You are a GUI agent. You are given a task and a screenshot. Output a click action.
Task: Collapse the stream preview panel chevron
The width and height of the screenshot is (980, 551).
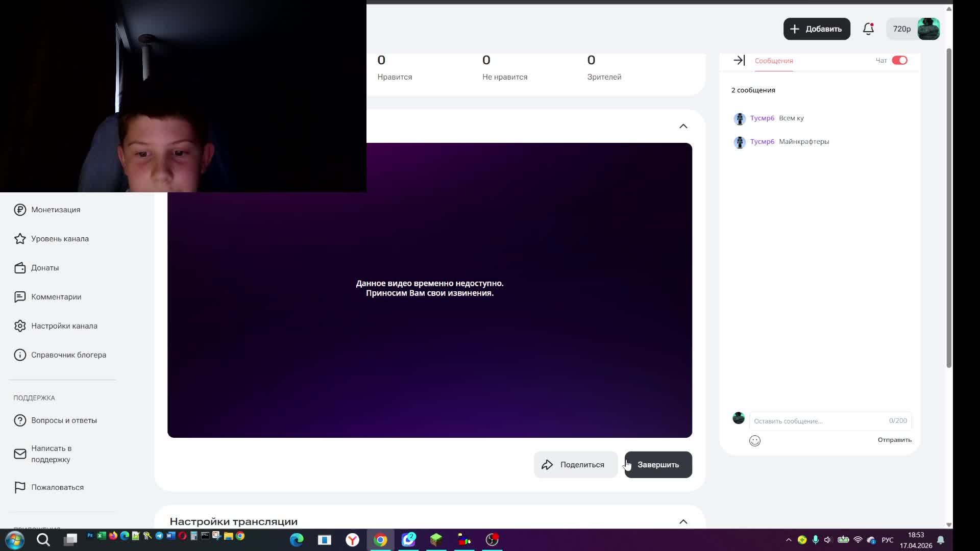tap(683, 126)
